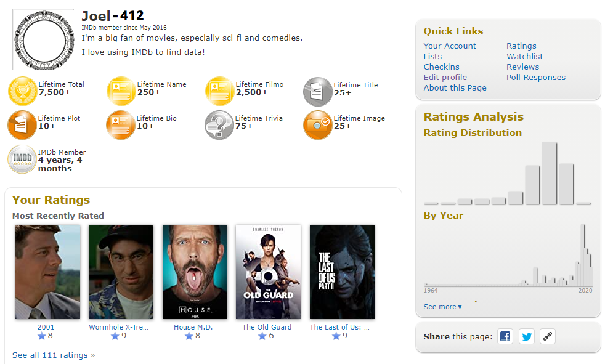Share this page on Twitter
Screen dimensions: 605x364
[526, 336]
